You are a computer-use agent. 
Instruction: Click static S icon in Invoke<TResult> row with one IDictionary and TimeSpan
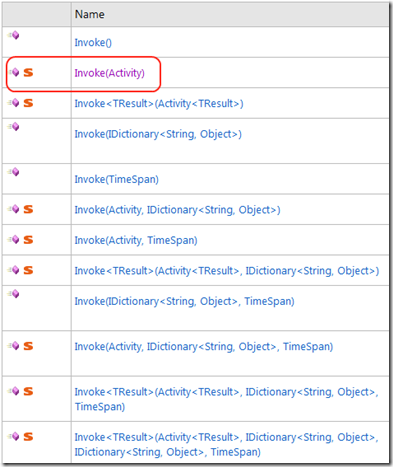click(28, 391)
